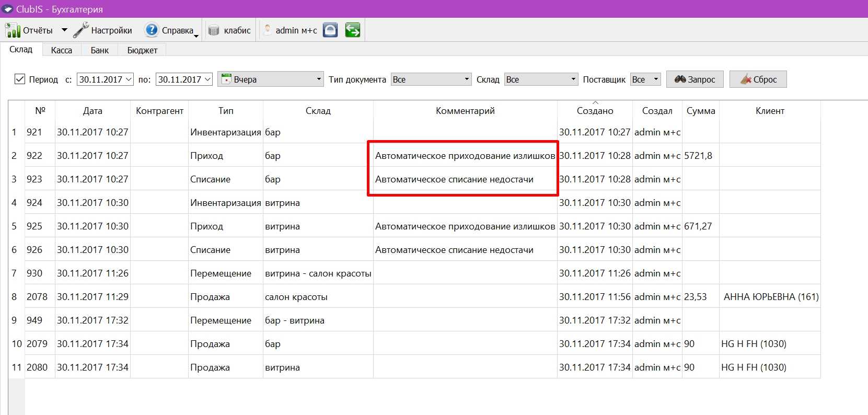Screen dimensions: 868x415
Task: Sort by the № column header
Action: pos(40,111)
